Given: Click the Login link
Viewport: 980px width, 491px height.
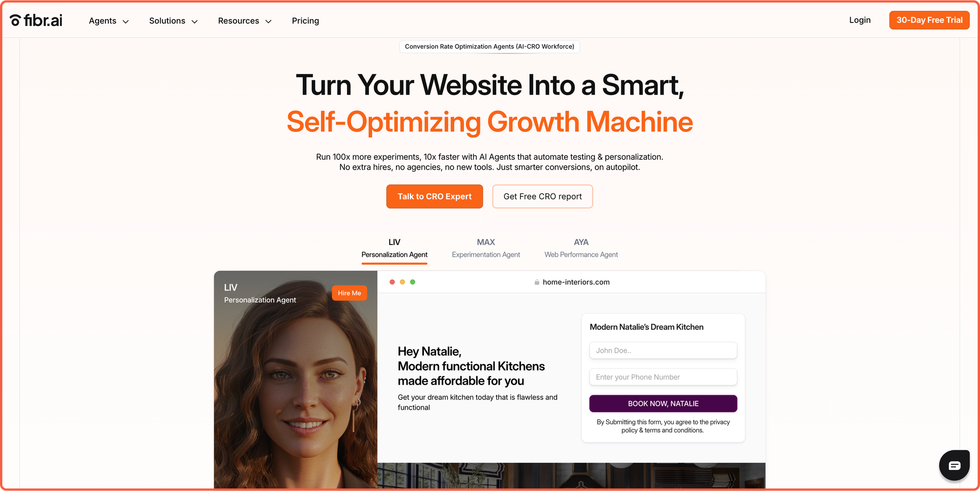Looking at the screenshot, I should pyautogui.click(x=860, y=20).
